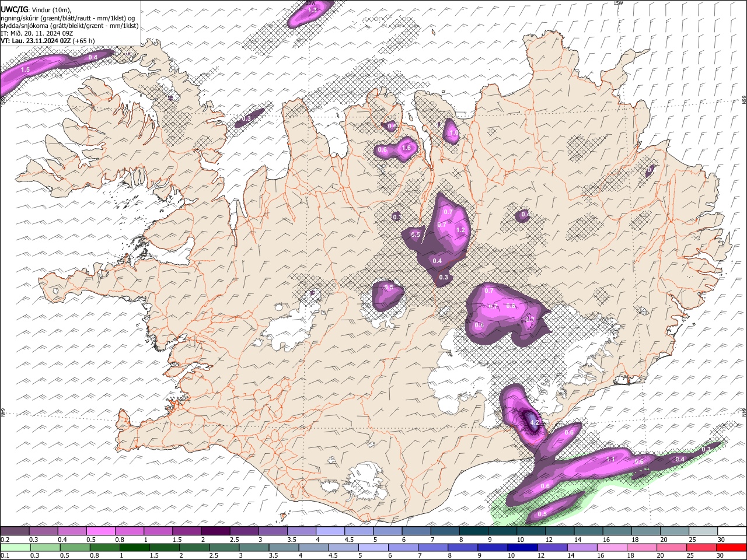Select dark mauve 0.2–0.3 swatch in purple legend
The width and height of the screenshot is (747, 560).
click(x=15, y=531)
